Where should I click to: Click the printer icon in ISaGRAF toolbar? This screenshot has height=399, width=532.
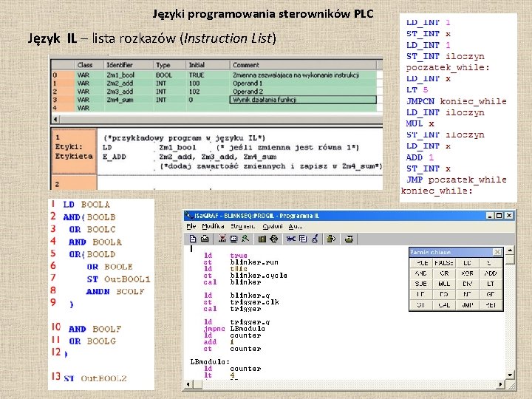(x=349, y=239)
